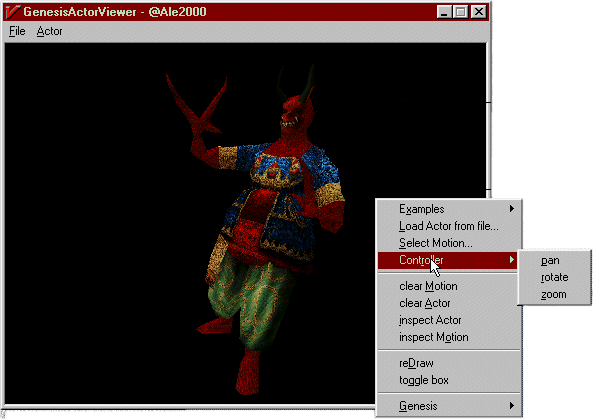
Task: Select pan controller mode
Action: click(x=550, y=261)
